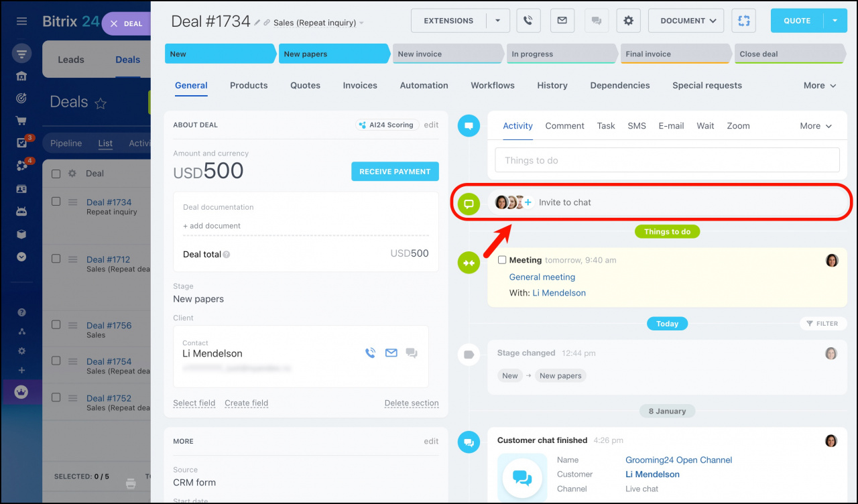858x504 pixels.
Task: Set stage to In progress
Action: pos(562,54)
